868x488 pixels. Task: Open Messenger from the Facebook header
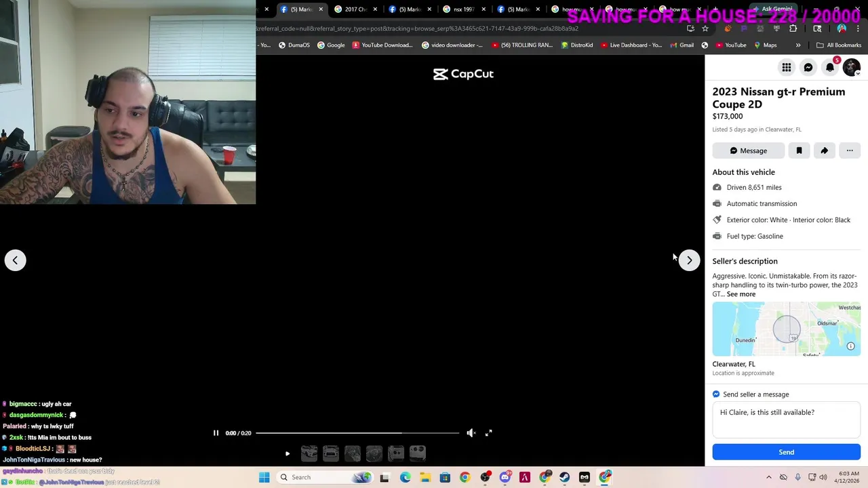click(x=808, y=67)
